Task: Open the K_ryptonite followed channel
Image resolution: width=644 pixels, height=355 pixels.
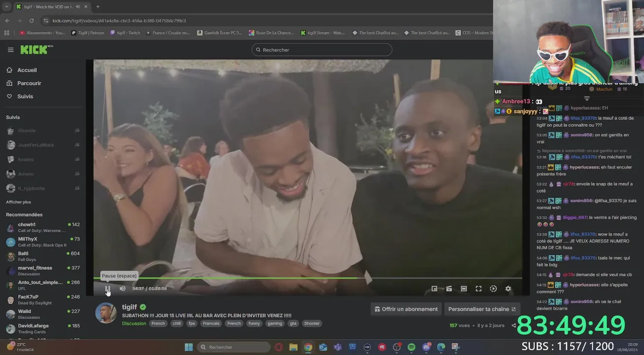Action: click(43, 188)
